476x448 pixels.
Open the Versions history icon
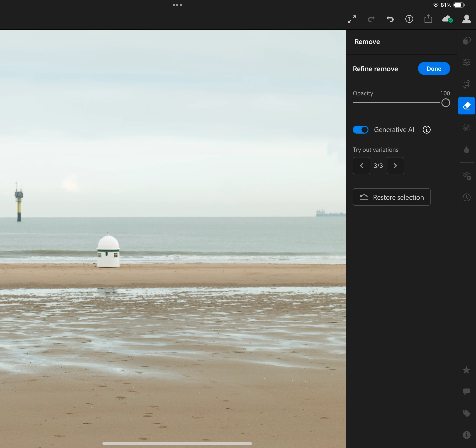pos(466,197)
